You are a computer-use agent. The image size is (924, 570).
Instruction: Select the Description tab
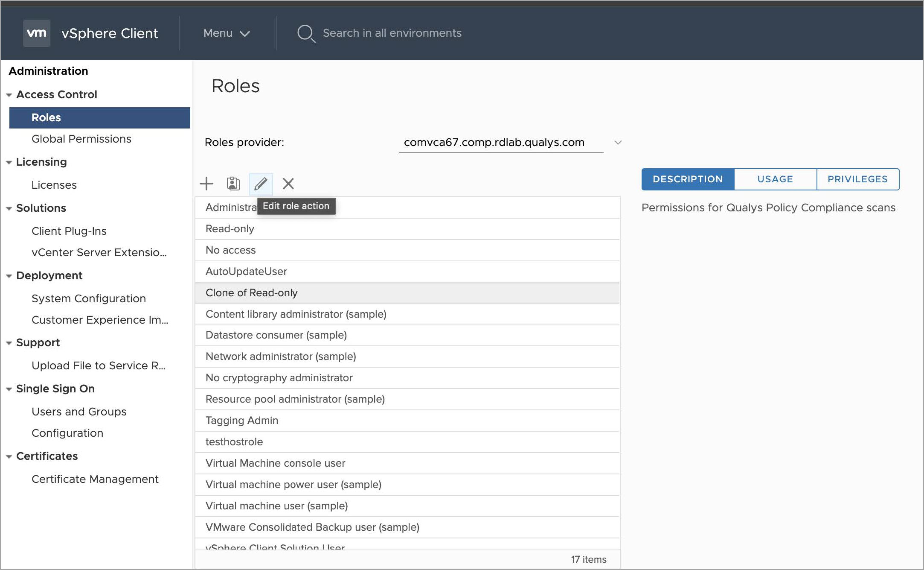[688, 179]
